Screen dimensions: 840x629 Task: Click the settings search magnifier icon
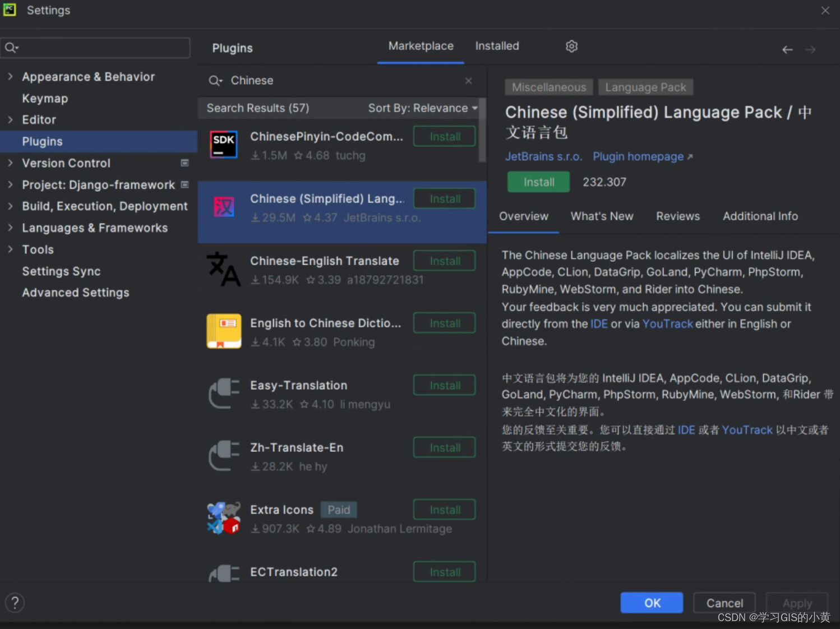click(x=11, y=48)
